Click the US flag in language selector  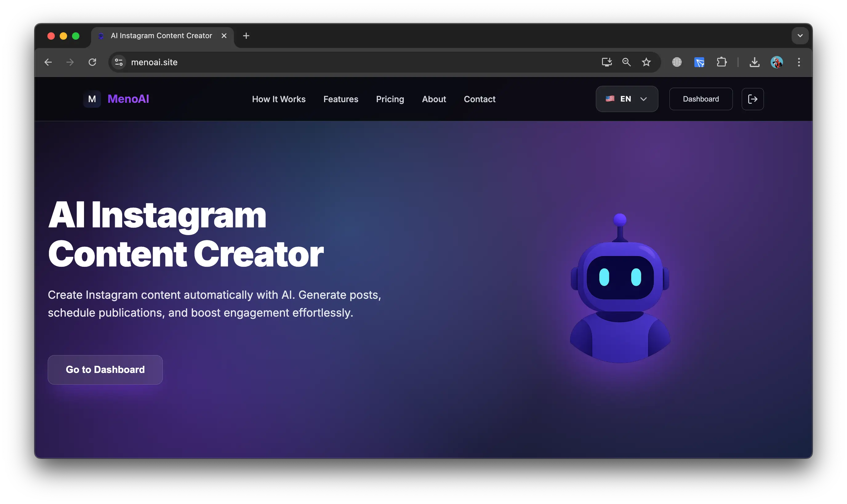click(x=610, y=99)
